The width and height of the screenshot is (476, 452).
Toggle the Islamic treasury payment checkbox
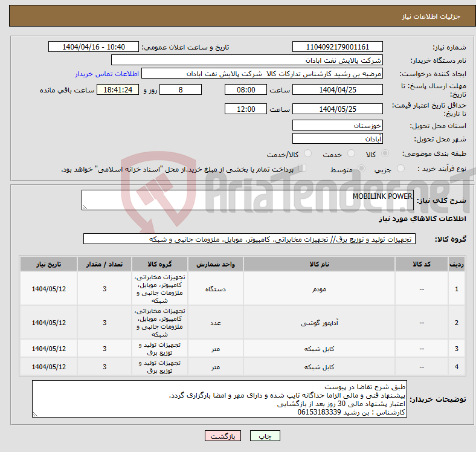(302, 167)
